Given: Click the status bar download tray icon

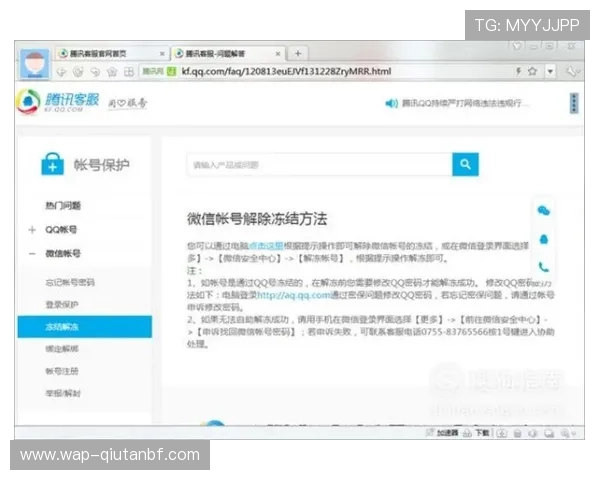Looking at the screenshot, I should click(502, 433).
